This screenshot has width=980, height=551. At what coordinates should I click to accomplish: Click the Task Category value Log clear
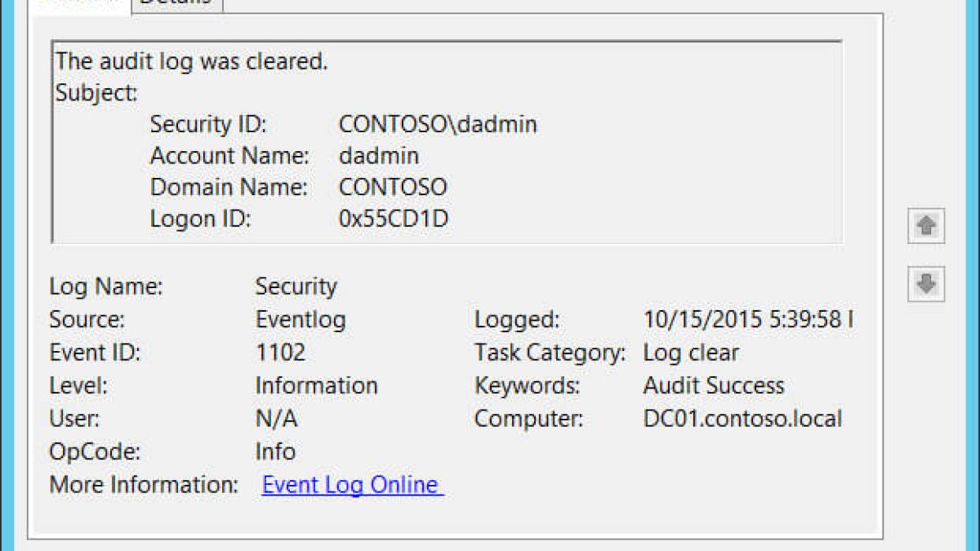coord(691,353)
